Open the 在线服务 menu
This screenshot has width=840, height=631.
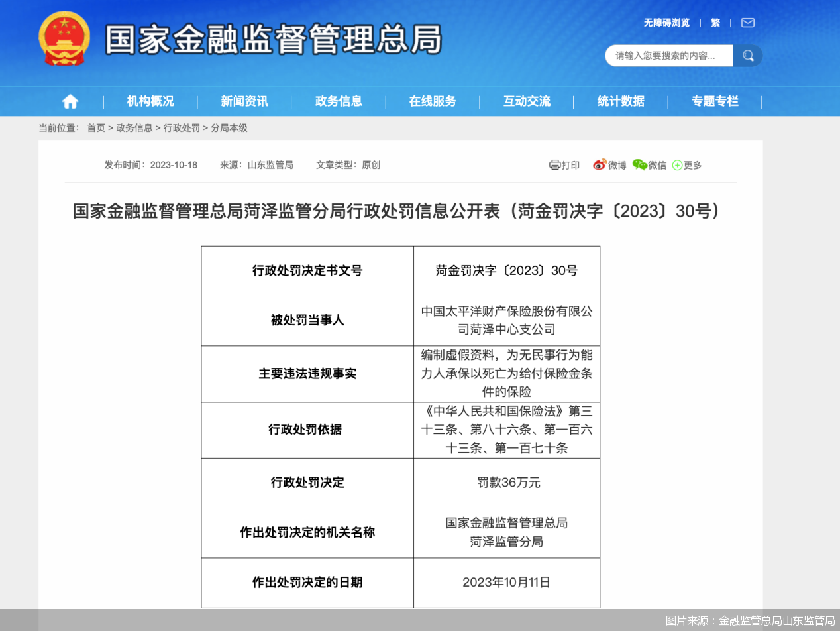(433, 101)
